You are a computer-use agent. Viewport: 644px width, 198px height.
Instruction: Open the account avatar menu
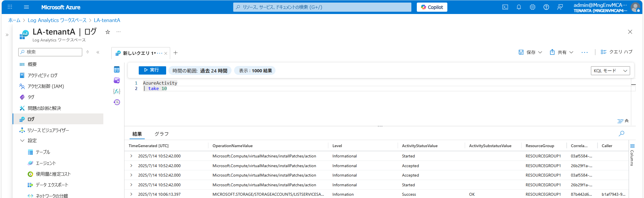635,7
